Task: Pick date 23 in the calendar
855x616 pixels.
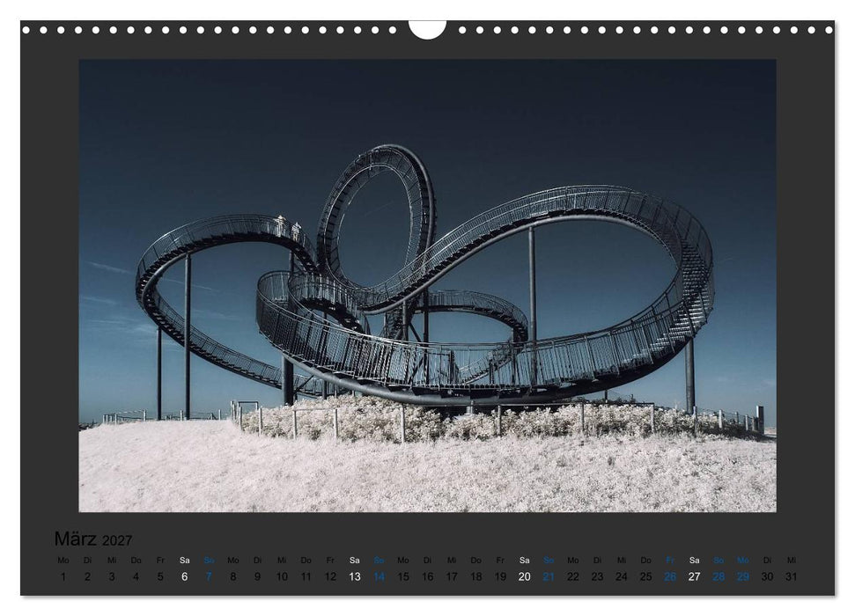Action: pyautogui.click(x=597, y=576)
